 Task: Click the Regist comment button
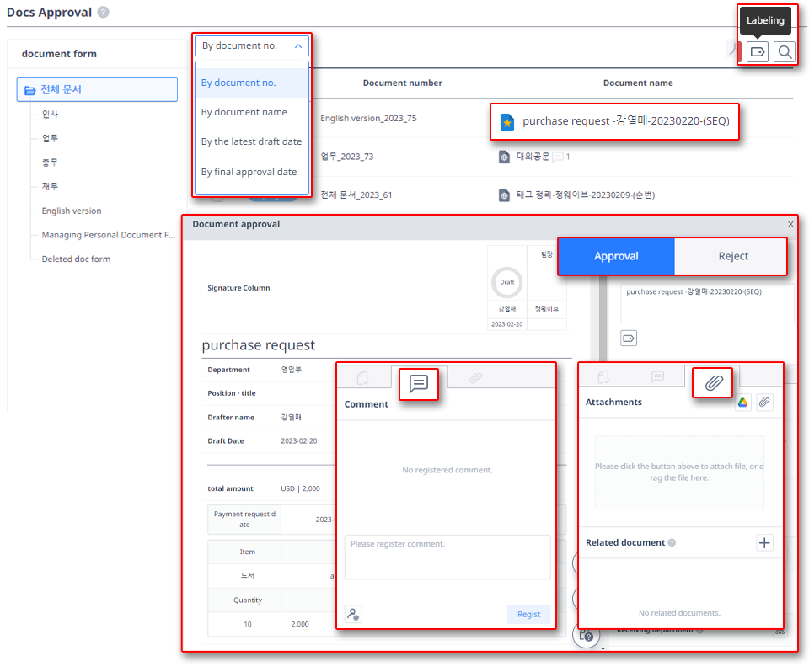point(528,614)
